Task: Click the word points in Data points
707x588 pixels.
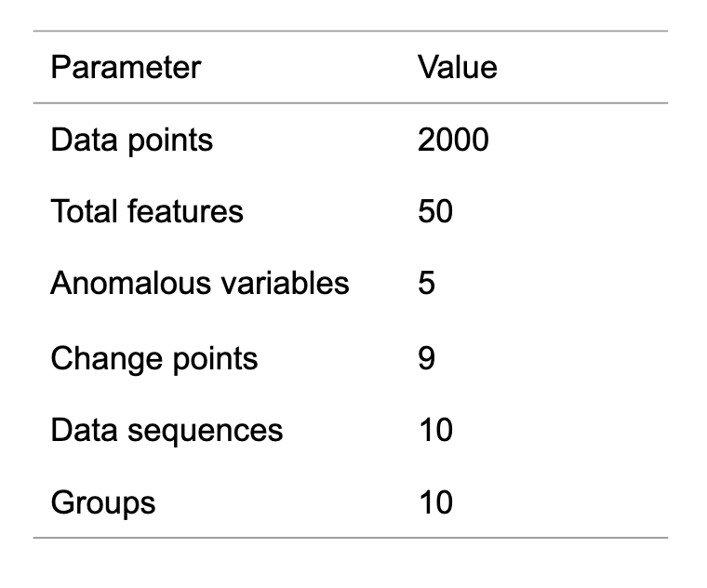Action: [x=170, y=141]
